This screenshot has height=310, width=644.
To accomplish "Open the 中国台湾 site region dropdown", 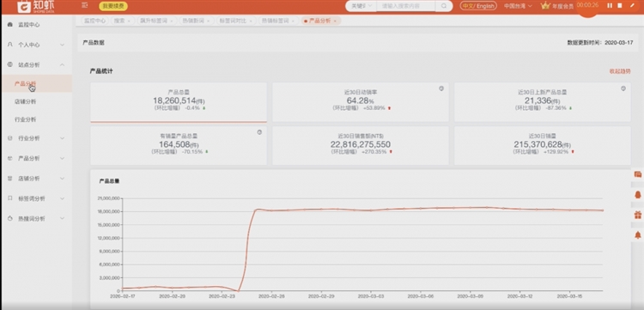I will [518, 6].
